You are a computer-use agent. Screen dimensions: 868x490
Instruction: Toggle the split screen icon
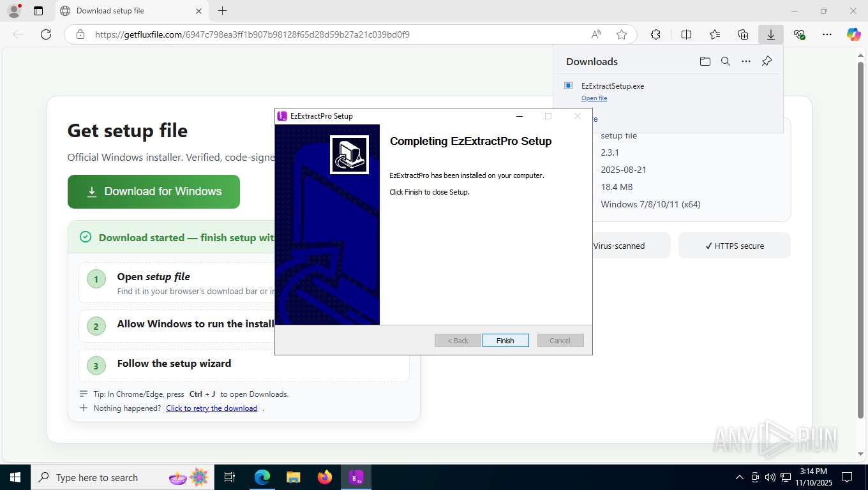tap(687, 34)
